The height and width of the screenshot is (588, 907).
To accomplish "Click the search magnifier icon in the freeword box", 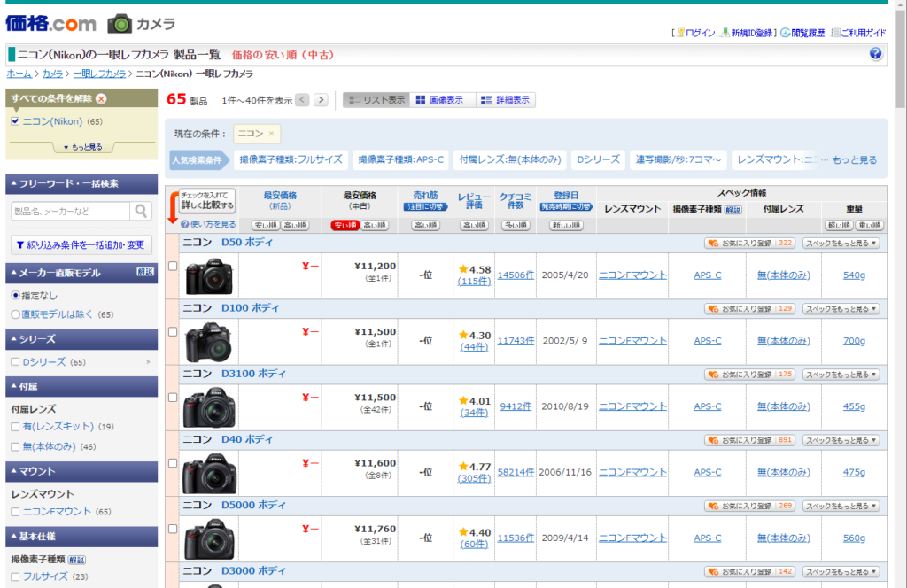I will pos(141,211).
